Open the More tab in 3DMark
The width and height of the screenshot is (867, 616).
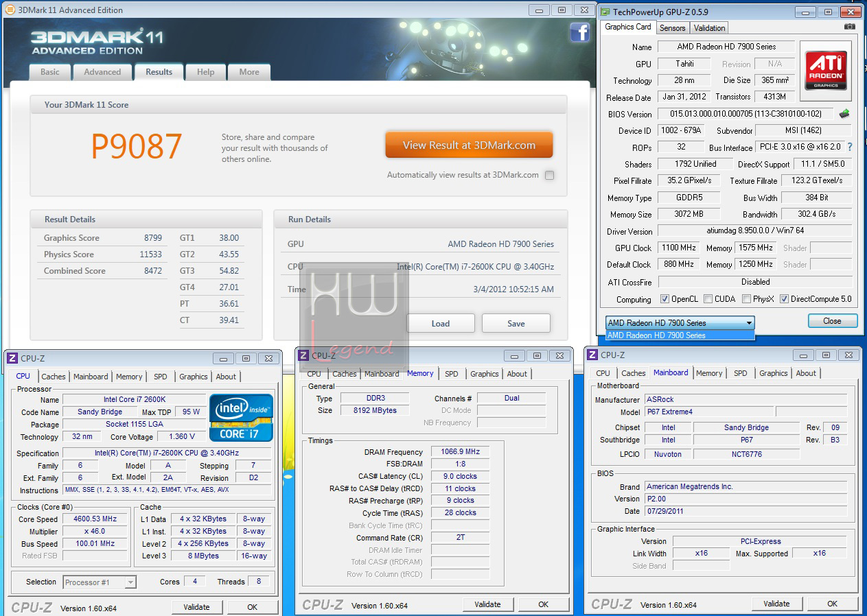(x=249, y=72)
